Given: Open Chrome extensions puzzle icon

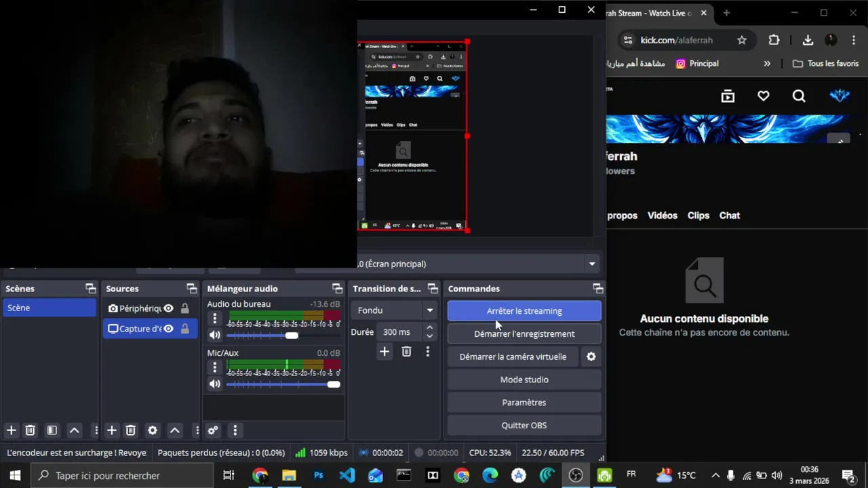Looking at the screenshot, I should [x=774, y=40].
